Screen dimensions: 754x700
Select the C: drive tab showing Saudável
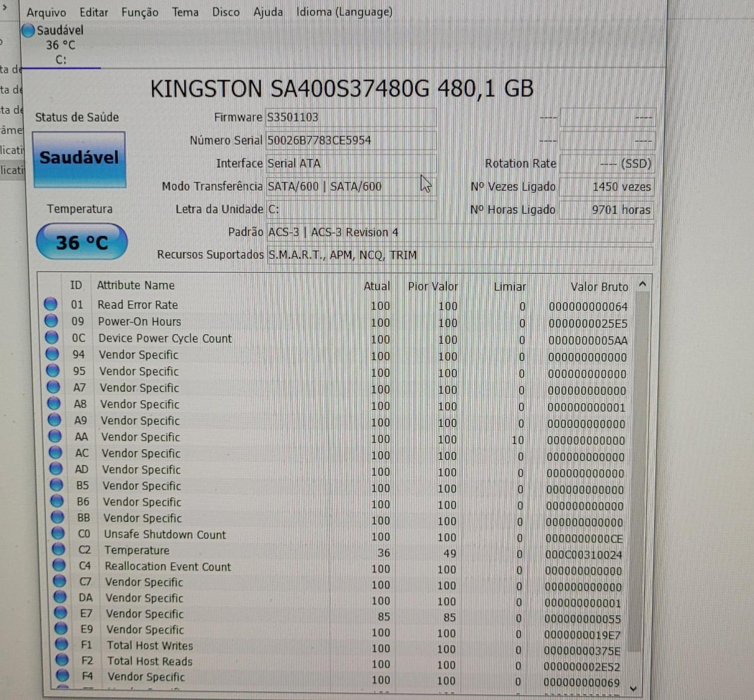[60, 45]
